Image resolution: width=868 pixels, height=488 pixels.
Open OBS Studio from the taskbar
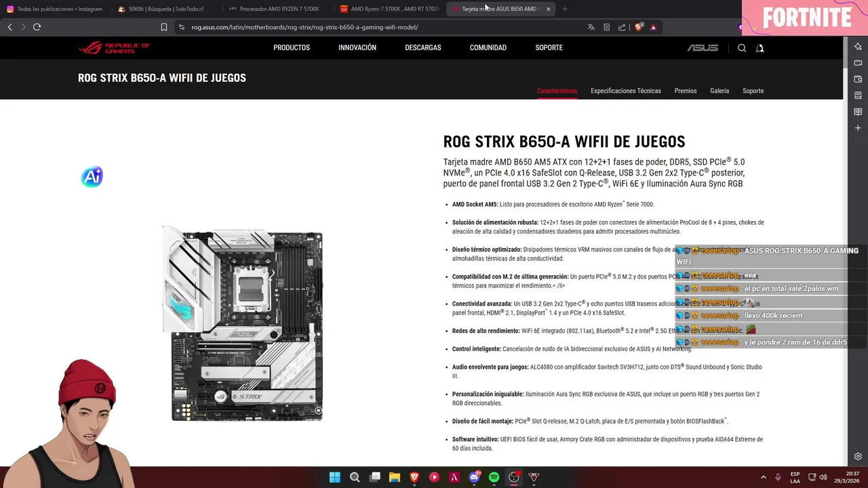pos(514,477)
